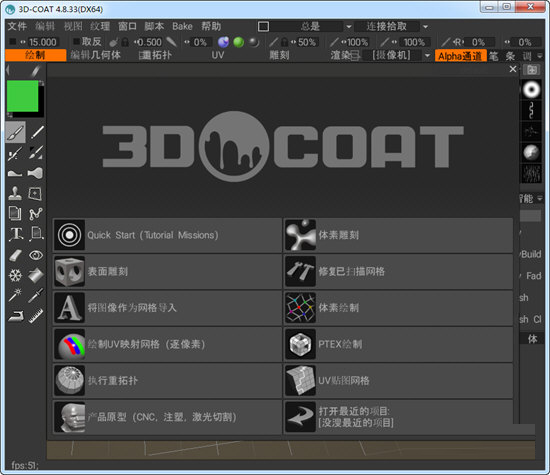Select the magic wand tool
550x475 pixels.
(15, 295)
